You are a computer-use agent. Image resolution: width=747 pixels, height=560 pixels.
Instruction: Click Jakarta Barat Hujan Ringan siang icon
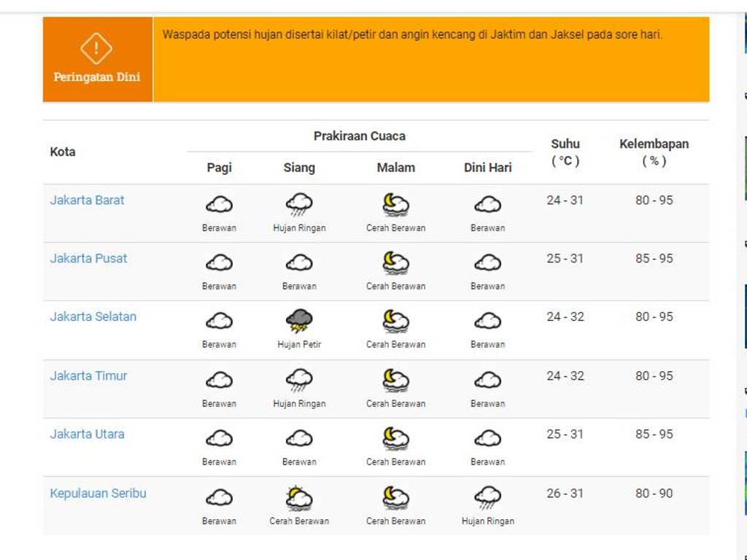299,204
